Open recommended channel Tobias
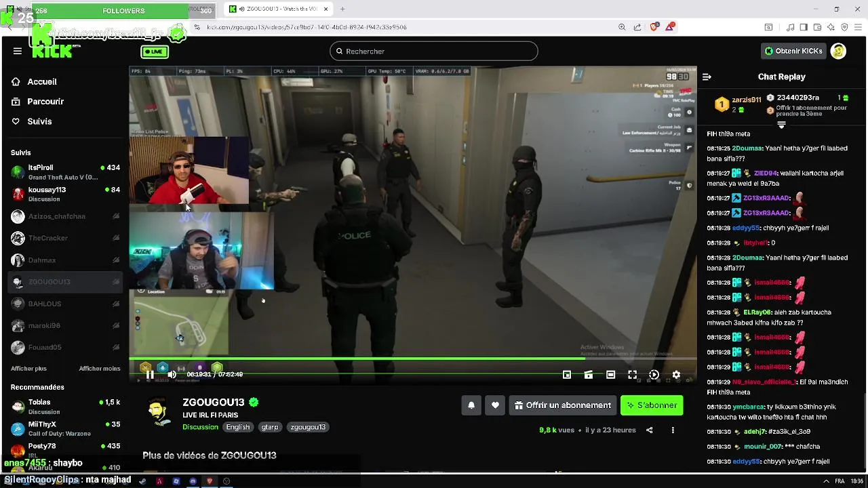 tap(65, 407)
